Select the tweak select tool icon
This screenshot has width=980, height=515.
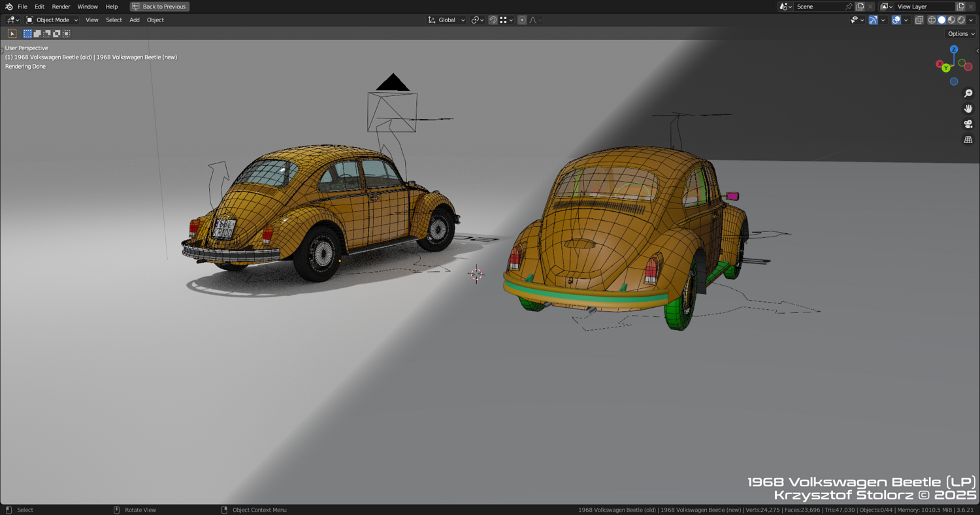point(12,33)
